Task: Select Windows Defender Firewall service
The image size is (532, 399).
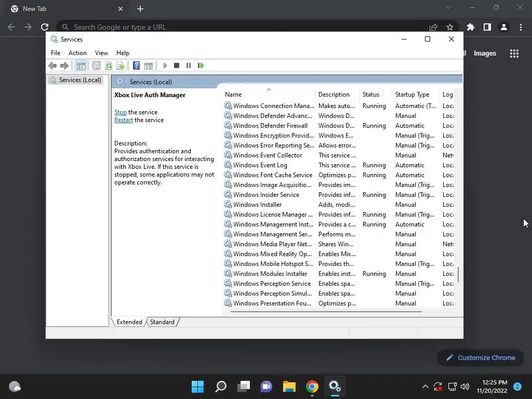Action: 339,126
